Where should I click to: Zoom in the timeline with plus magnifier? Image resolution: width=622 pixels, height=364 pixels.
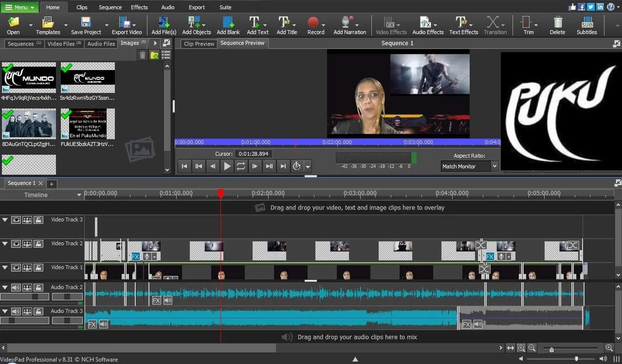click(x=609, y=348)
